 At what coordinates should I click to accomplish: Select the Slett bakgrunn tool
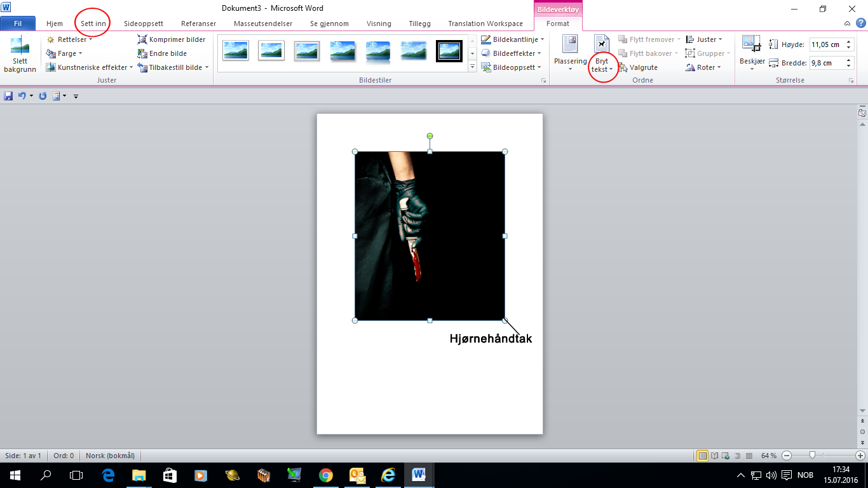pyautogui.click(x=20, y=51)
